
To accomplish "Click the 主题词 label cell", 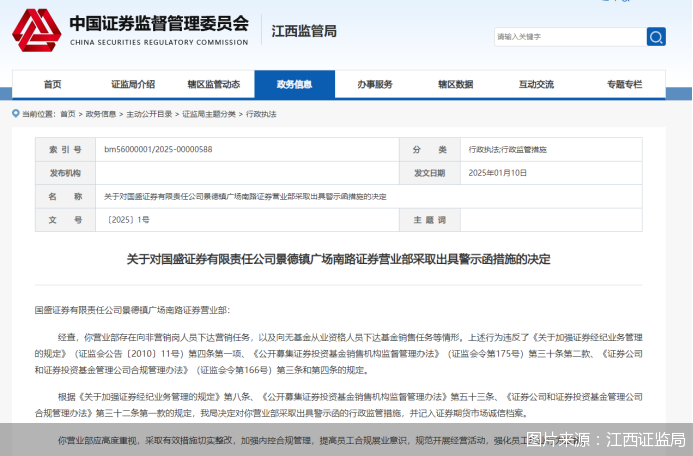I will pyautogui.click(x=430, y=220).
